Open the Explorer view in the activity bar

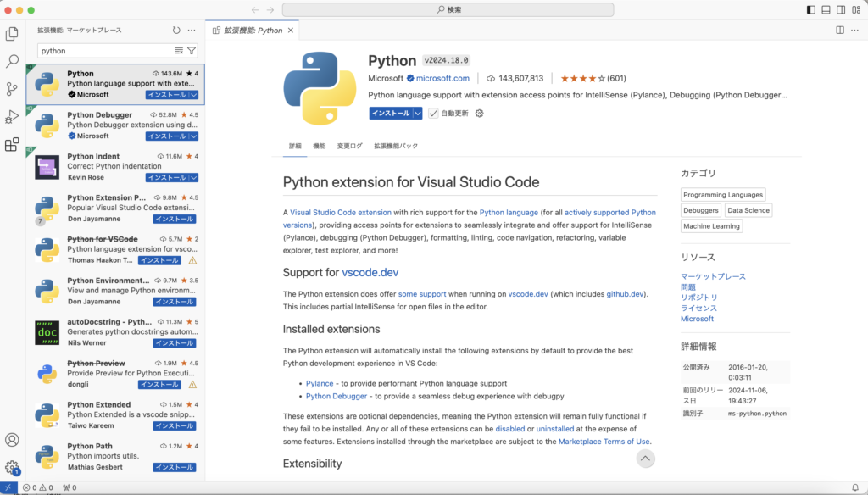(12, 33)
